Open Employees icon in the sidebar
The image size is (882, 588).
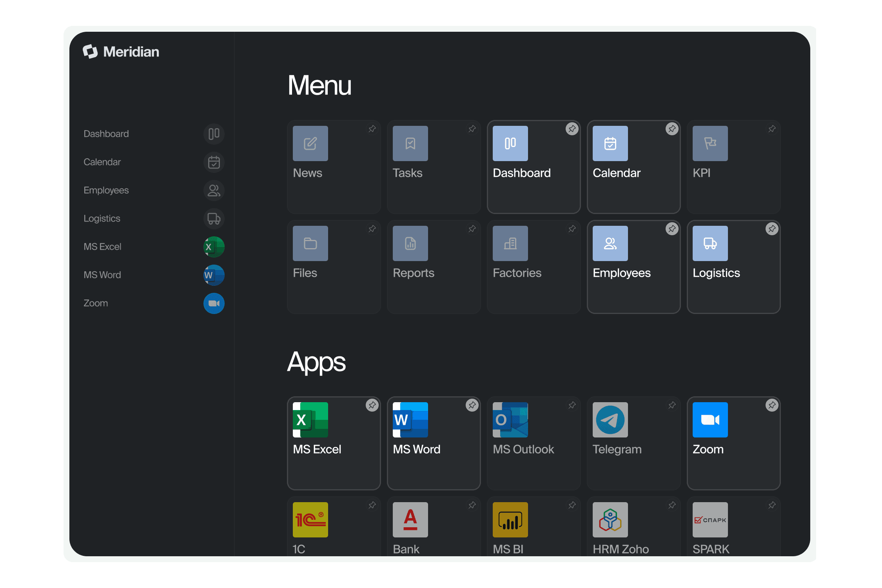coord(214,190)
